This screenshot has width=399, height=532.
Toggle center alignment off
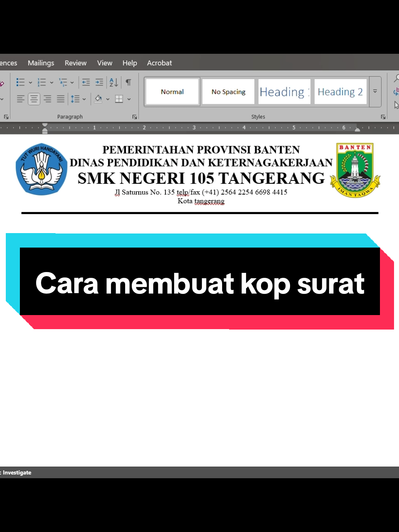point(34,99)
